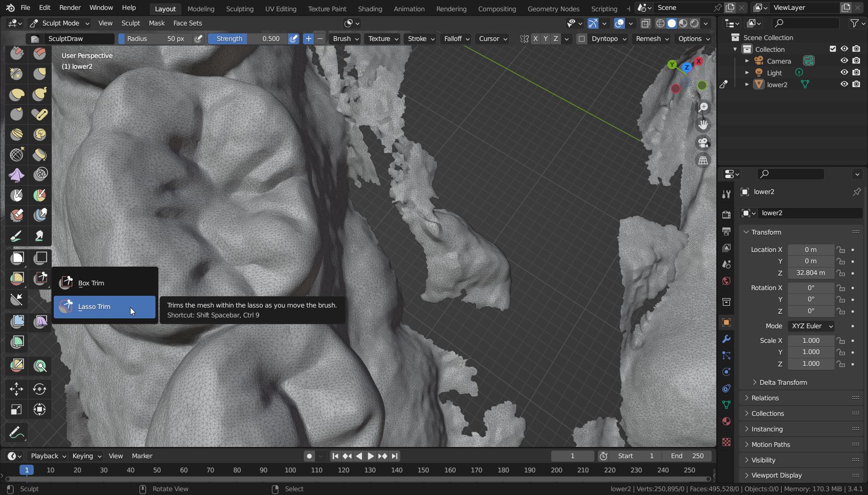Open rotation Mode XYZ Euler dropdown
This screenshot has width=868, height=495.
pos(811,326)
